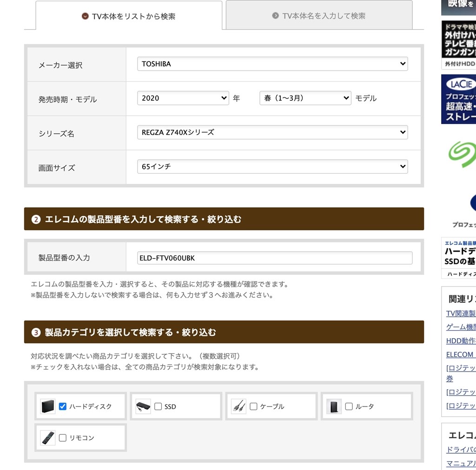Image resolution: width=476 pixels, height=470 pixels.
Task: Click the 製品型番 input field with ELD-FTV060UBK
Action: tap(275, 258)
